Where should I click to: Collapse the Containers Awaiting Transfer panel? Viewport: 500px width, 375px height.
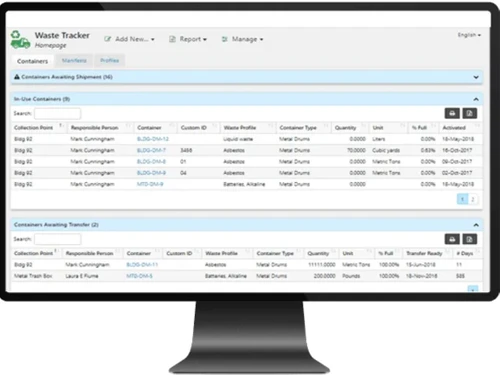pos(476,225)
